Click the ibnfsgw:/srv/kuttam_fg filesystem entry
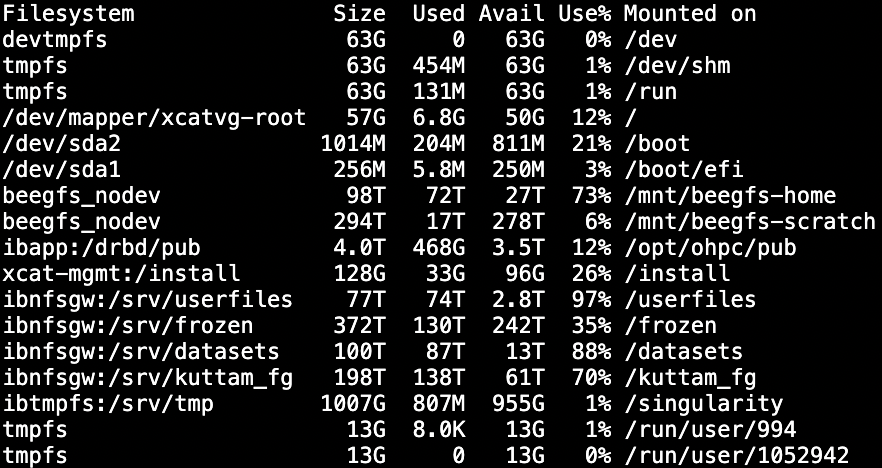This screenshot has width=882, height=468. pos(147,378)
